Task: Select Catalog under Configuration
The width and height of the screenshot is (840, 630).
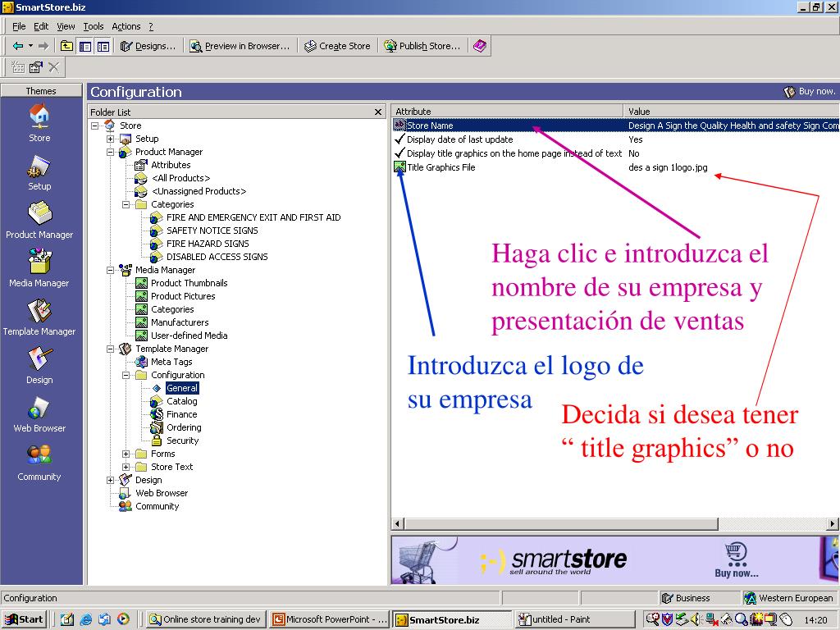Action: pyautogui.click(x=181, y=401)
